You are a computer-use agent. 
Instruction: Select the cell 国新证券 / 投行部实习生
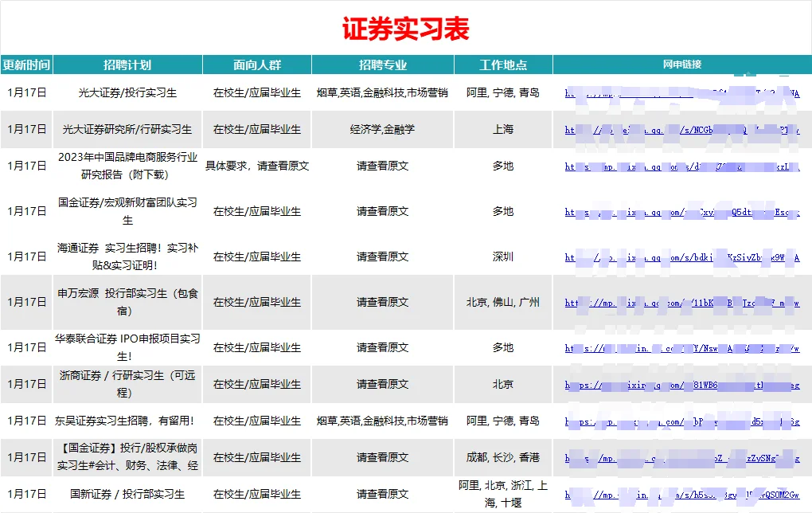[127, 494]
